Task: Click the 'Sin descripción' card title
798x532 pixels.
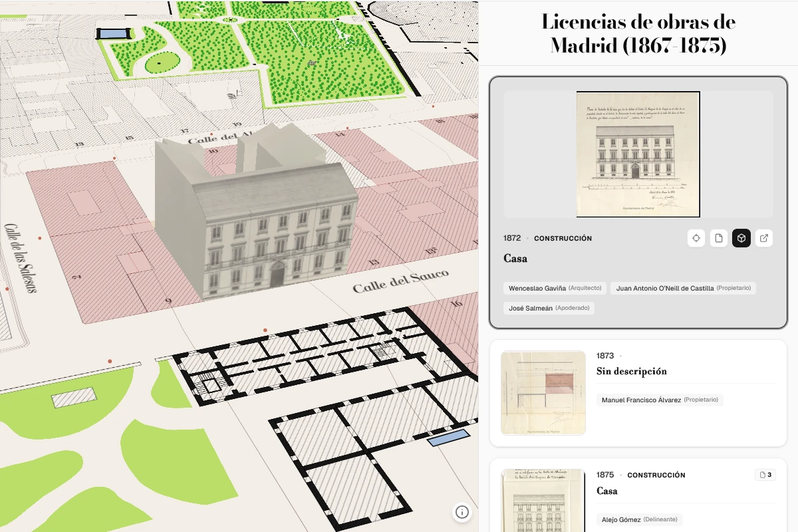Action: [632, 371]
